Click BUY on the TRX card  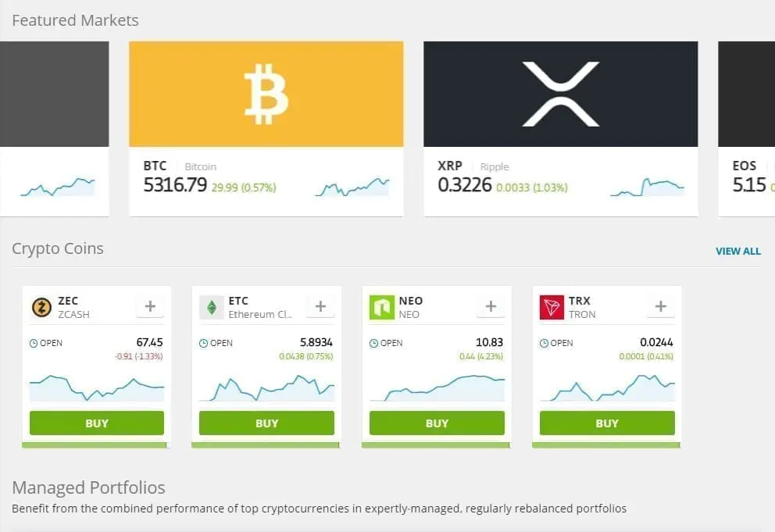tap(606, 423)
